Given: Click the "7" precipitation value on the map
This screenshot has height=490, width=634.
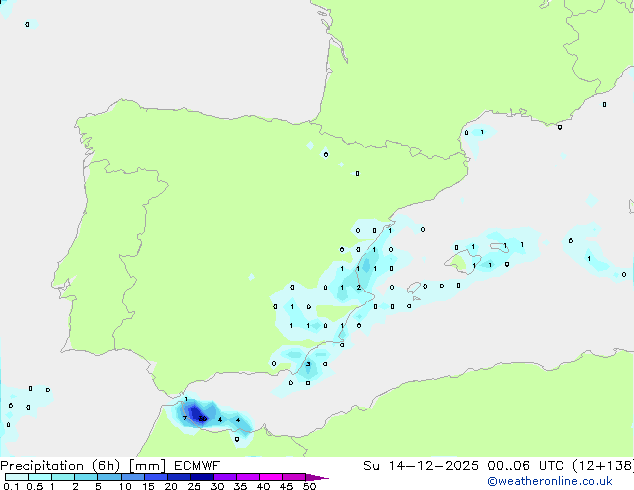Looking at the screenshot, I should coord(185,418).
